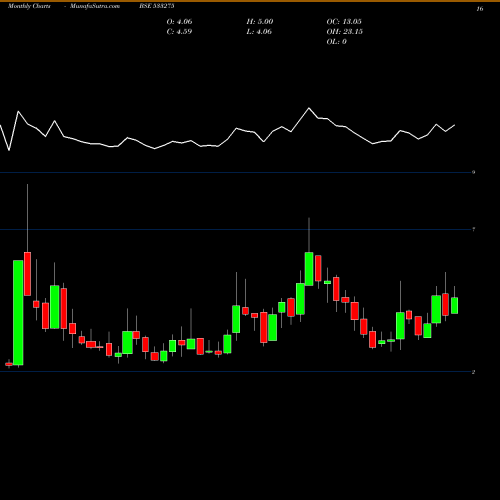Click the price axis label '9'

[473, 172]
